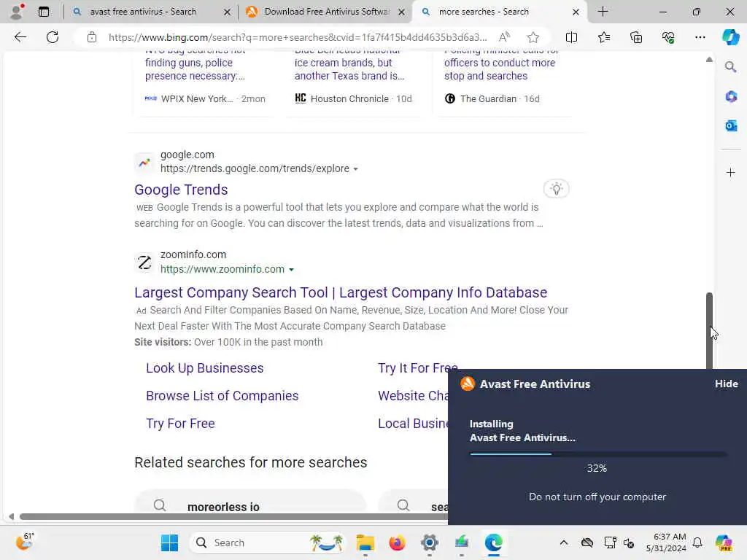Screen dimensions: 747x560
Task: Open the weather widget showing 61°
Action: point(25,542)
